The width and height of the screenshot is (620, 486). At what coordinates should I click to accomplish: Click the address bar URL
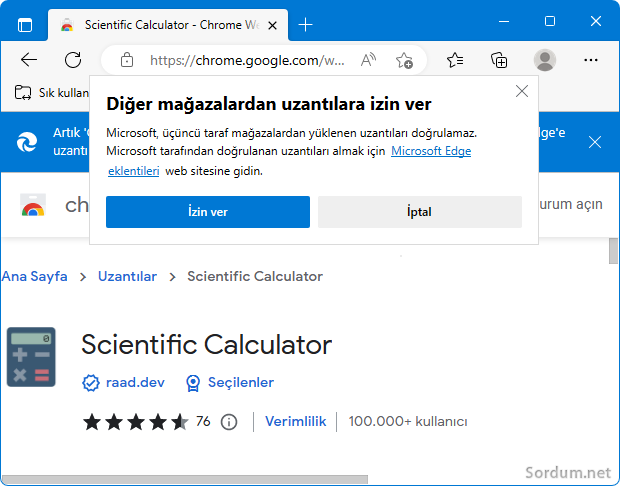pyautogui.click(x=247, y=61)
